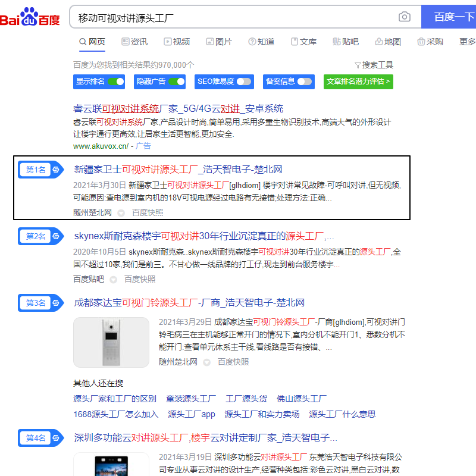This screenshot has height=476, width=476.
Task: Open 百度快照 for the 成都家达宝 result
Action: [x=233, y=362]
